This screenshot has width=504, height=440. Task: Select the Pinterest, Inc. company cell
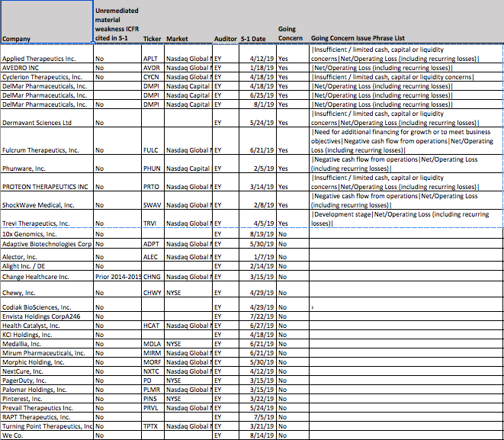pos(47,399)
